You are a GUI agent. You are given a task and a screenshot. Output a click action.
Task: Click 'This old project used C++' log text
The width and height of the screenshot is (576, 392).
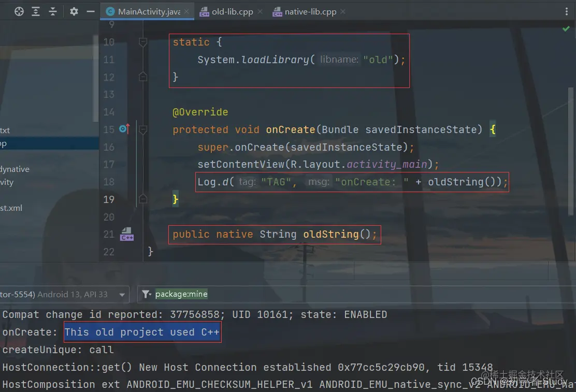tap(142, 332)
